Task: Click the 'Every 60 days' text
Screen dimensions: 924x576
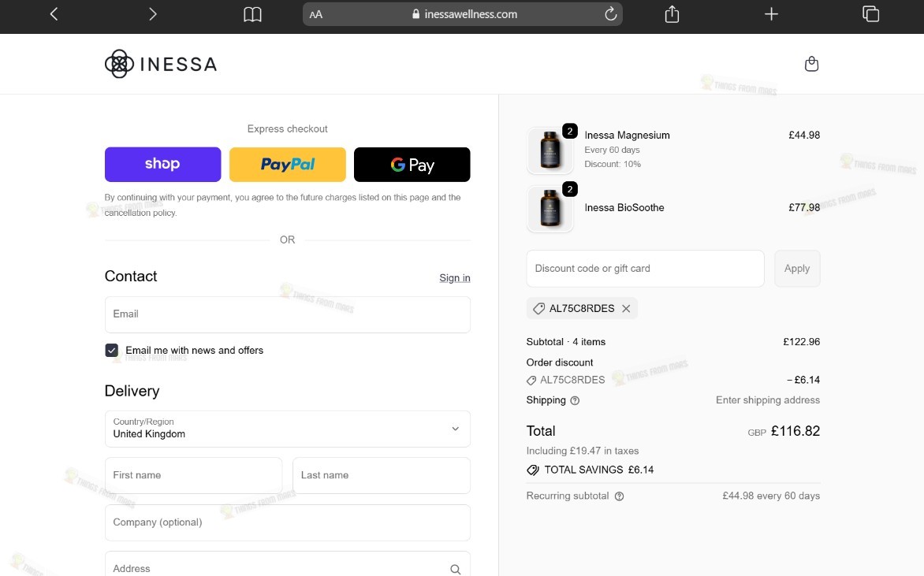Action: click(x=612, y=150)
